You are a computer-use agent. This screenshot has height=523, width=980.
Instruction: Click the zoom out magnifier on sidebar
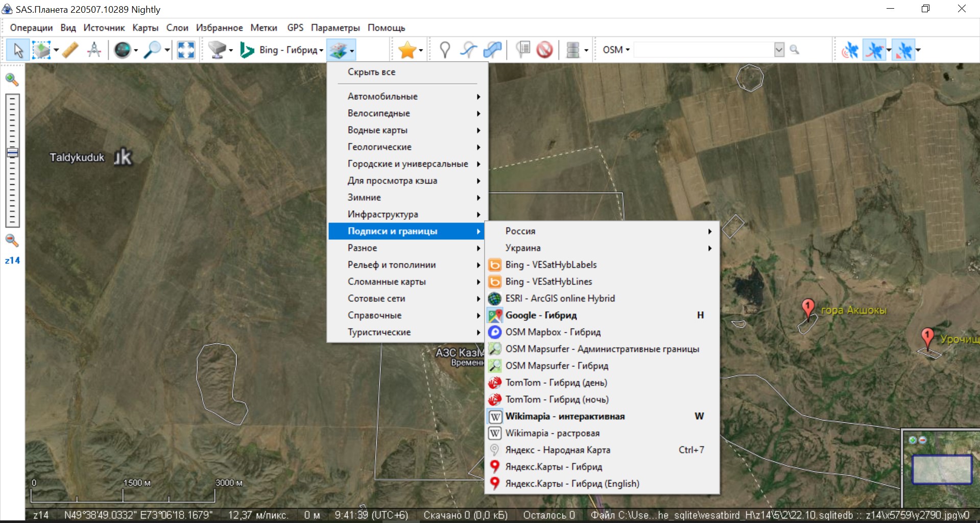pyautogui.click(x=12, y=240)
